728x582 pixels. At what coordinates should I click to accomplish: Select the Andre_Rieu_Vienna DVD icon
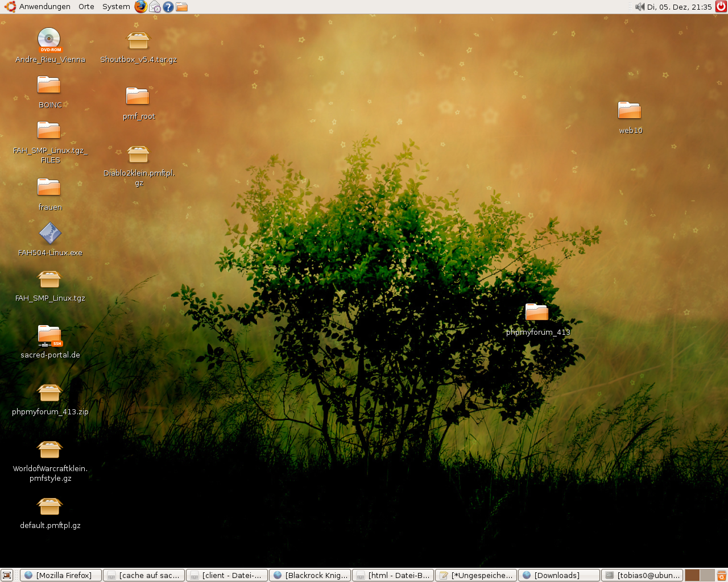(49, 40)
